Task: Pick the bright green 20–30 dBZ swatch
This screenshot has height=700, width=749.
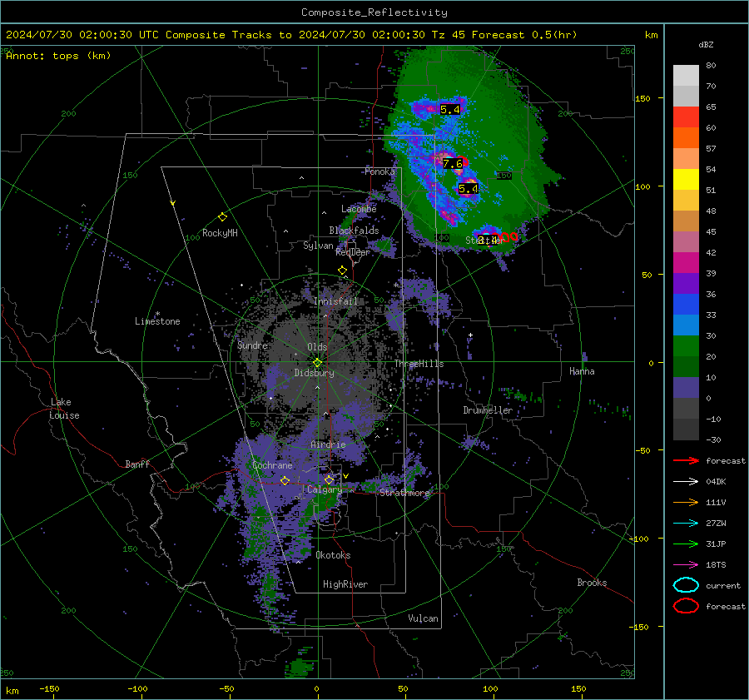Action: pyautogui.click(x=686, y=346)
